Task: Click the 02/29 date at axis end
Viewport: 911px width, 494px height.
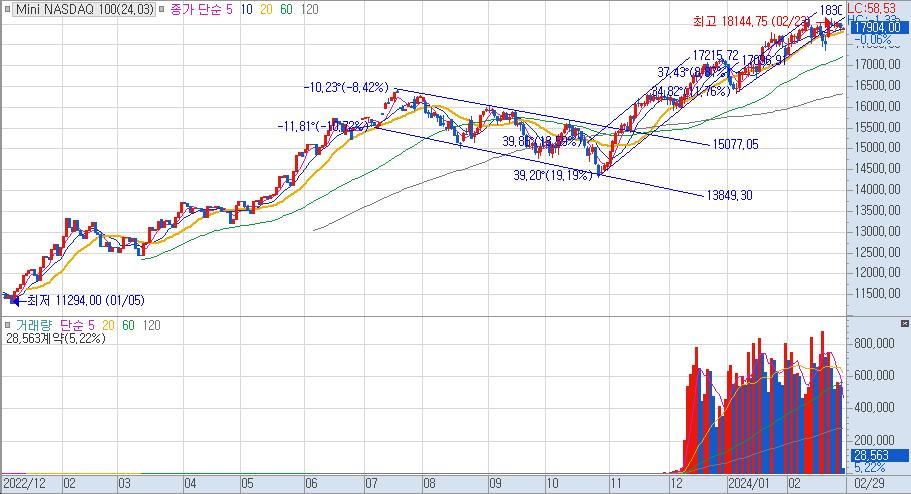Action: tap(869, 484)
